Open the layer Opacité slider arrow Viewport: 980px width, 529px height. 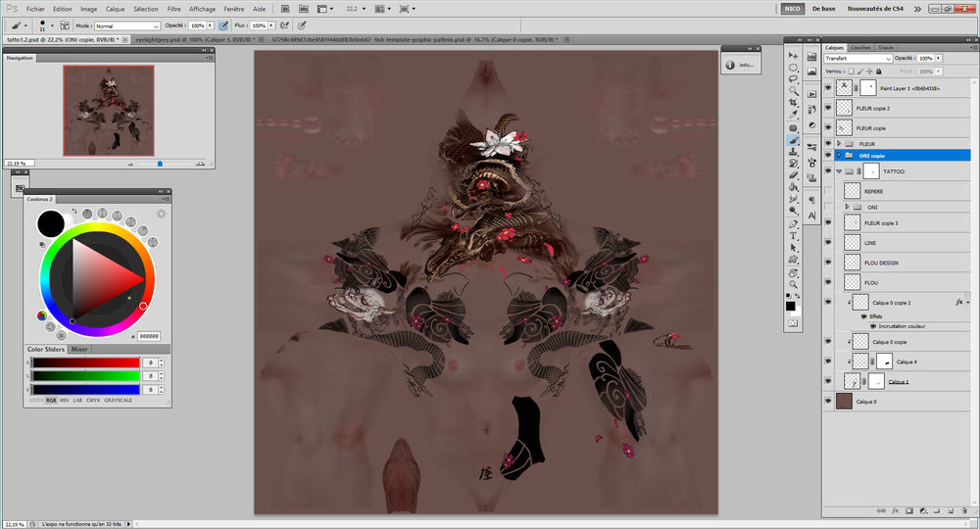pos(939,58)
